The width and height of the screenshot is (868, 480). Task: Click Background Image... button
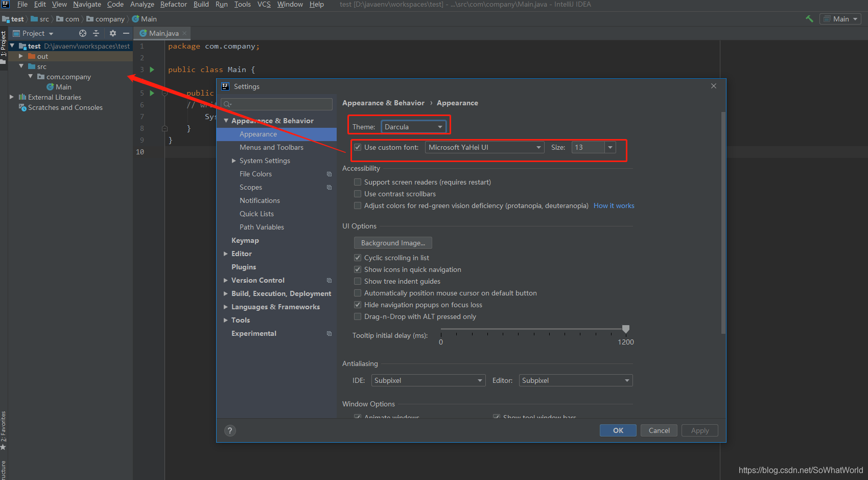coord(393,243)
